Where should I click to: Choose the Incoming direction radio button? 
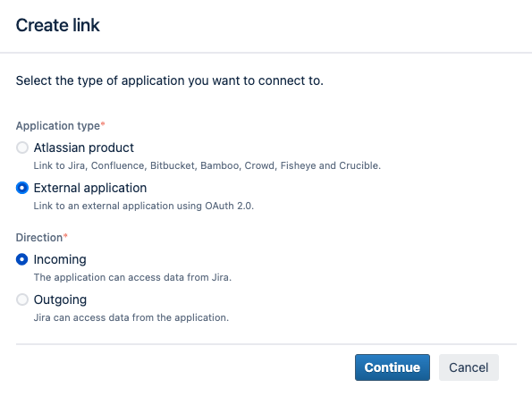(x=22, y=259)
